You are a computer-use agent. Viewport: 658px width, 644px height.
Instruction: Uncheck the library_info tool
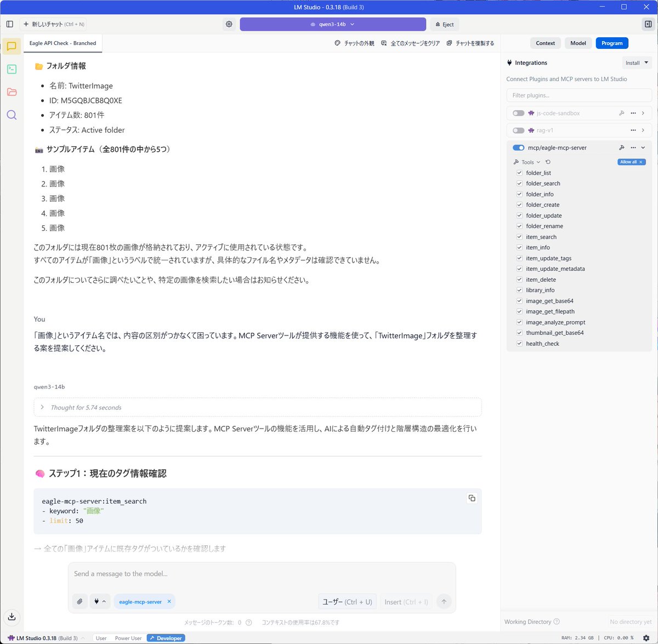coord(519,290)
